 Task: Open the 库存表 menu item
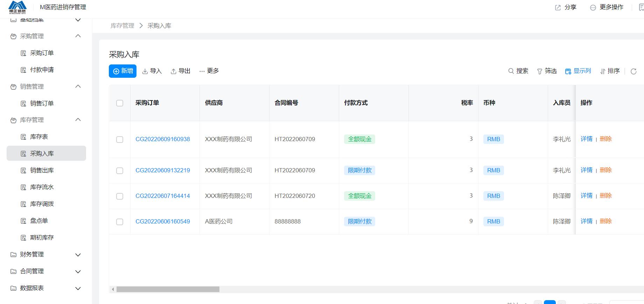[x=46, y=137]
